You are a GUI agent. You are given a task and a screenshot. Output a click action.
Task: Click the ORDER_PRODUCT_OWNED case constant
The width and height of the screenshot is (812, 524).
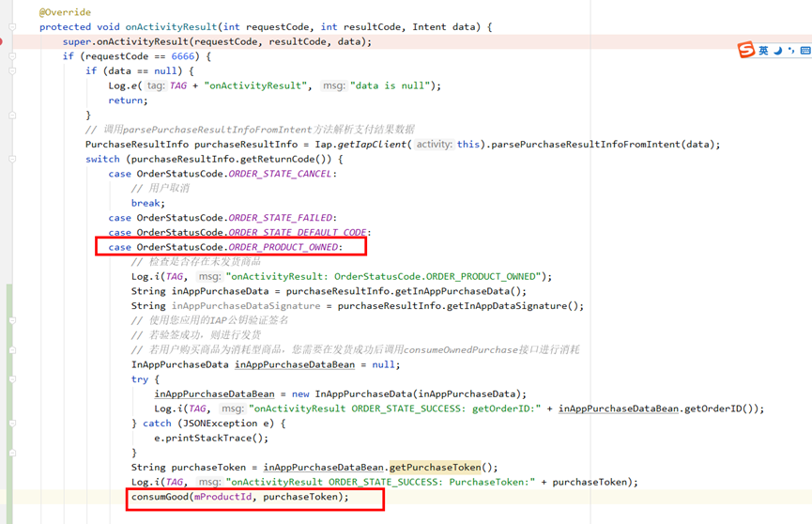point(283,247)
